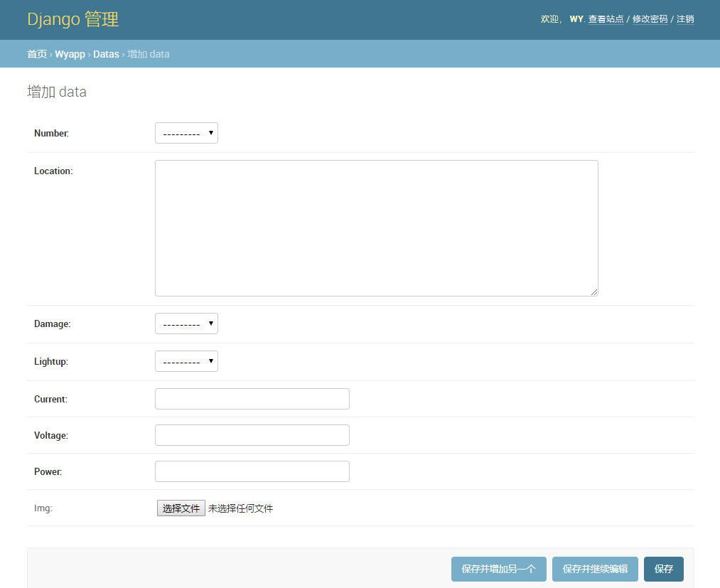Expand the Damage dropdown
Image resolution: width=720 pixels, height=588 pixels.
(186, 324)
